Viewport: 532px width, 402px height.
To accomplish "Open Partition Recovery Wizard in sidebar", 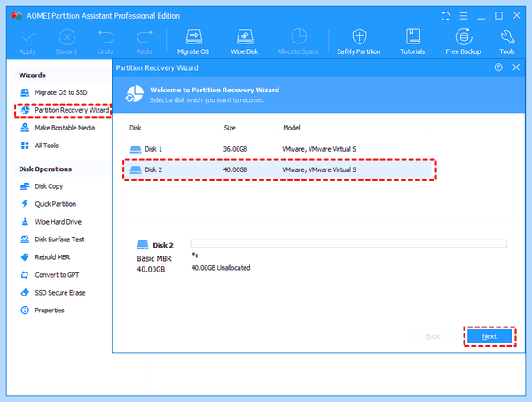I will pos(65,110).
